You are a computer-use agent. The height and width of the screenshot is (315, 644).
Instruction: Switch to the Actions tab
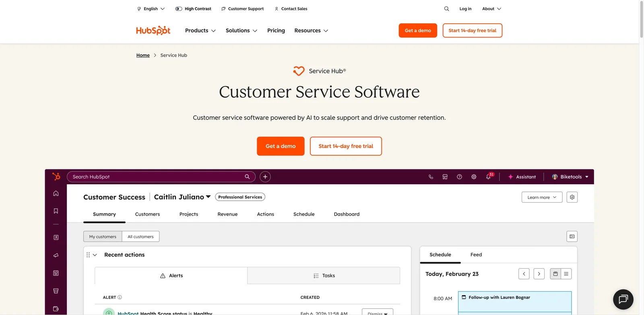coord(266,214)
